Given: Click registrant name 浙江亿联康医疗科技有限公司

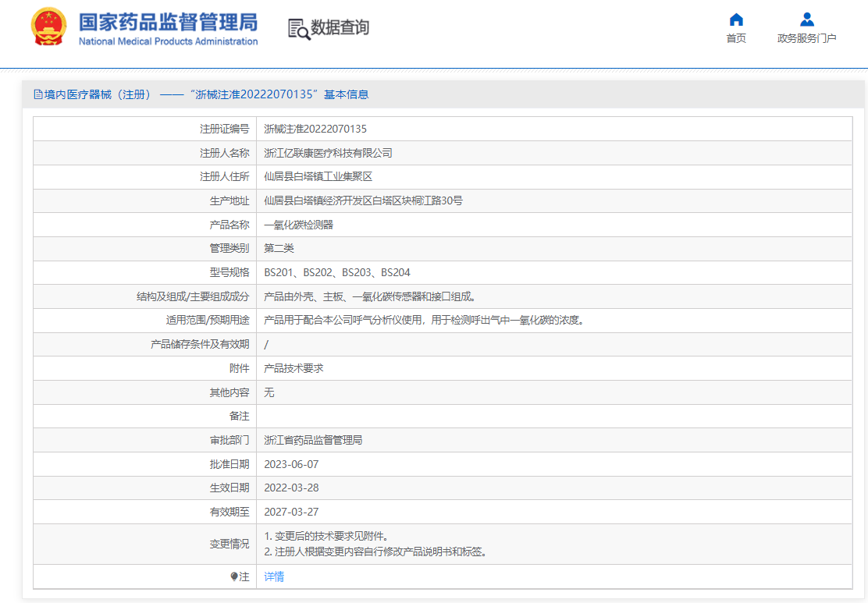Looking at the screenshot, I should tap(328, 153).
